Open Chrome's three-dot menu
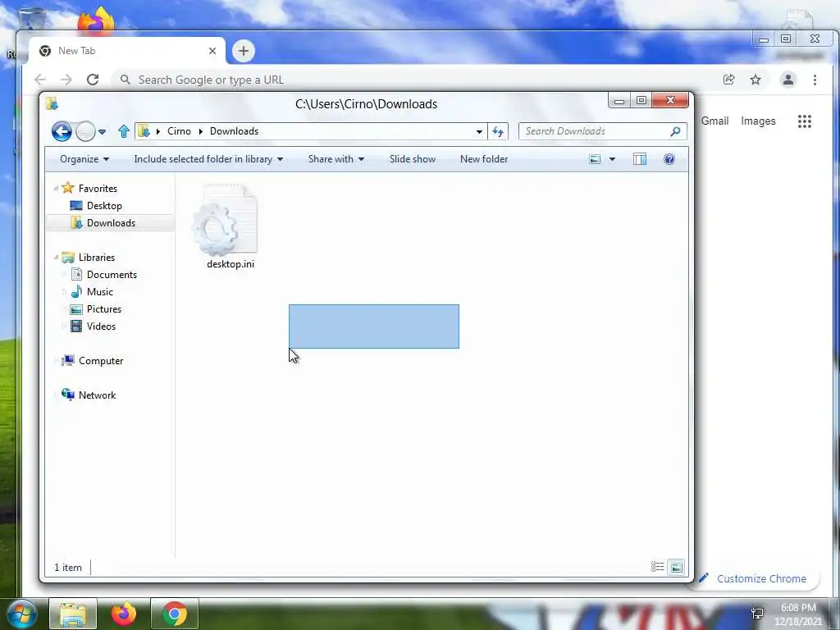 (815, 80)
